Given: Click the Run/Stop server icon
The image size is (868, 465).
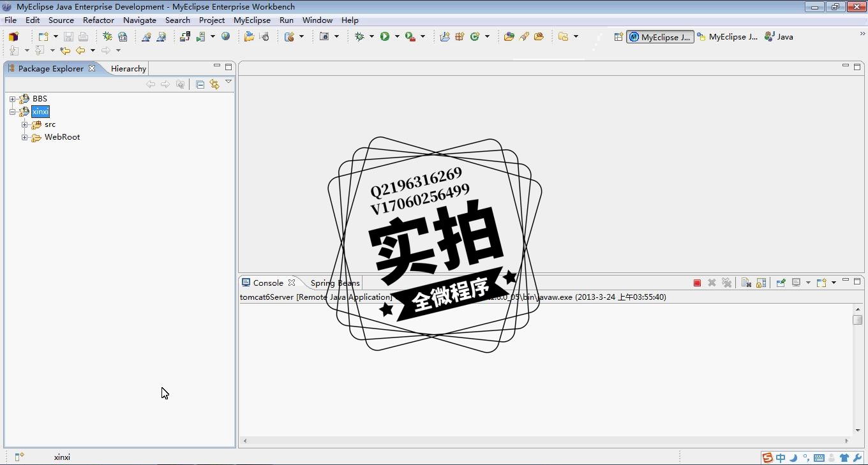Looking at the screenshot, I should [202, 37].
